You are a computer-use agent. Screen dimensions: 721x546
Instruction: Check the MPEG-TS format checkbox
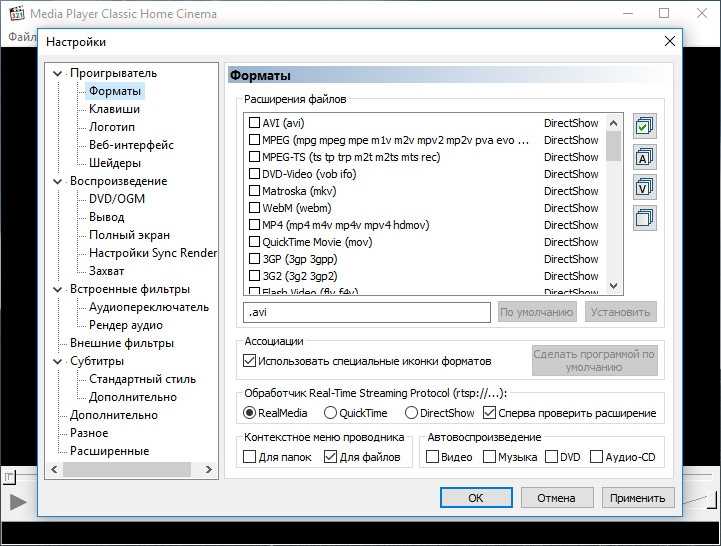pos(254,156)
